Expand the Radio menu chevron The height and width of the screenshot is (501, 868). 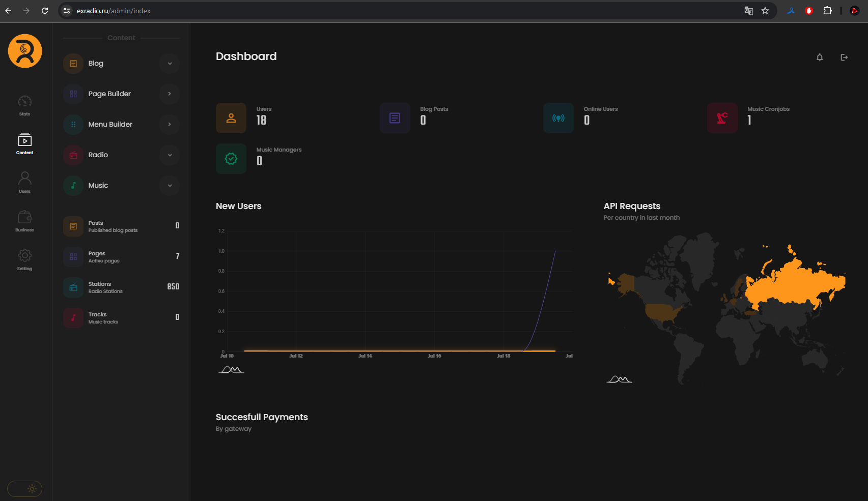tap(170, 155)
